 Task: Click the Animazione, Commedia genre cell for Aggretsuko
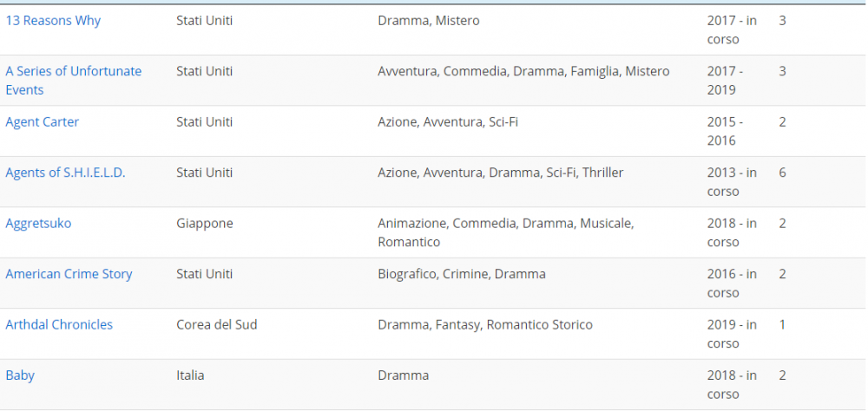[505, 232]
